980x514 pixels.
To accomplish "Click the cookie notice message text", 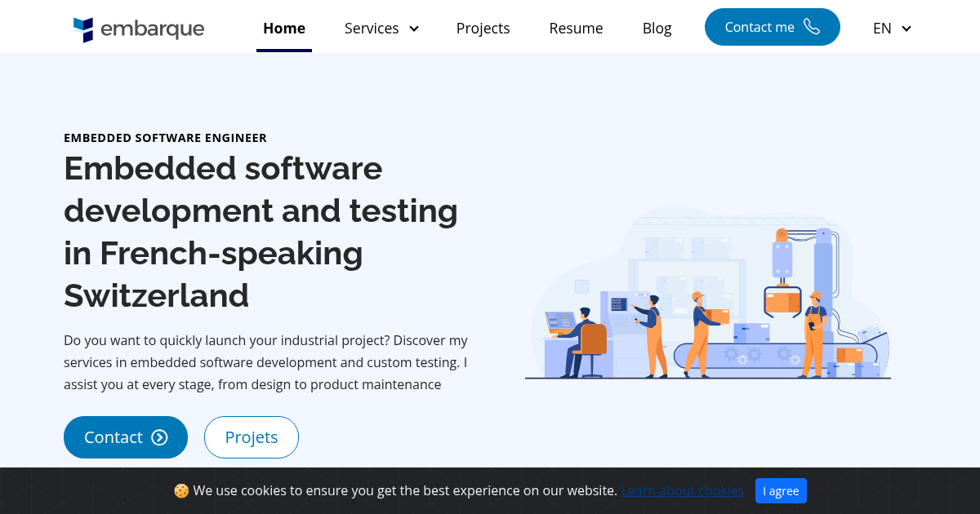I will 405,491.
